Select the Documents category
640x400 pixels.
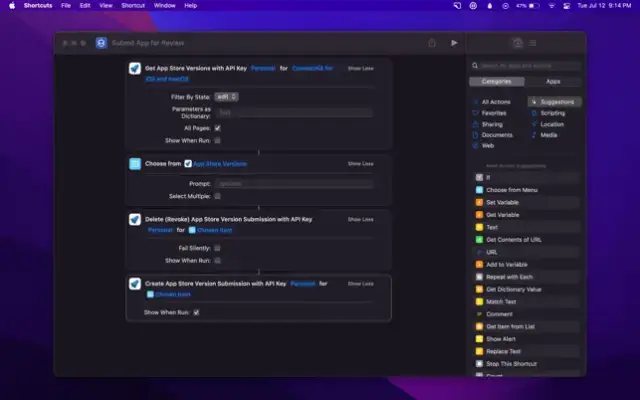[493, 135]
